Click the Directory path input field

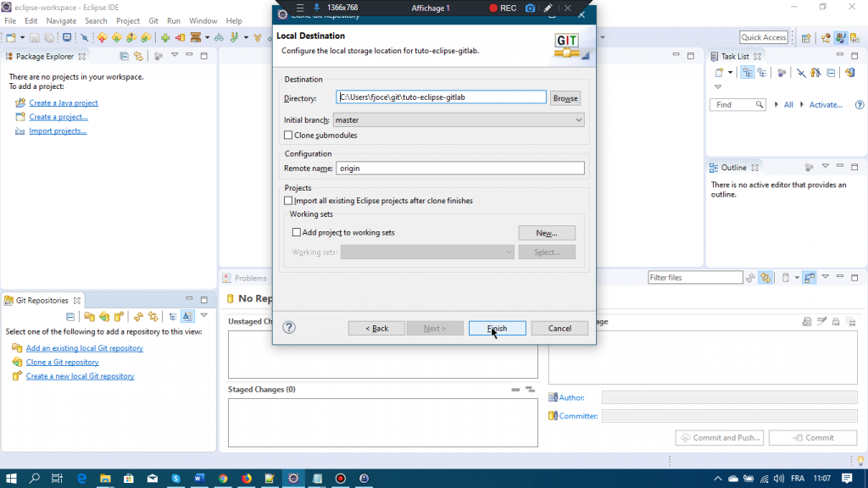[441, 97]
